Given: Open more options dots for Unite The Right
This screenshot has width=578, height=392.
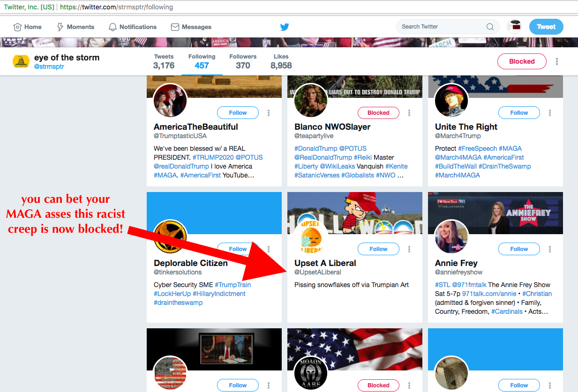Looking at the screenshot, I should coord(550,113).
